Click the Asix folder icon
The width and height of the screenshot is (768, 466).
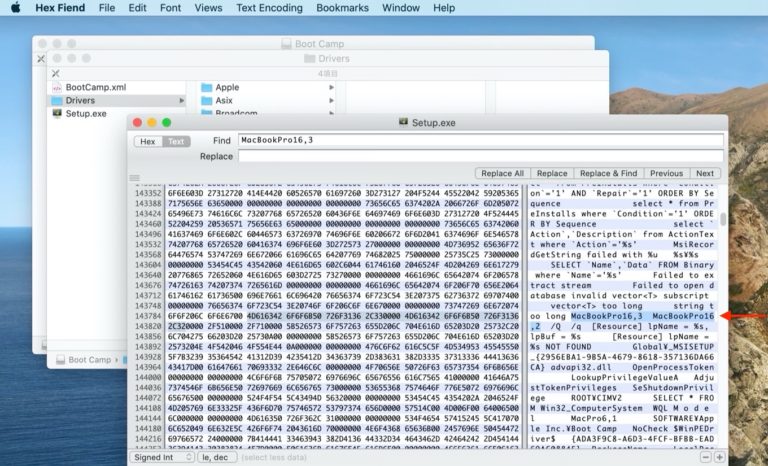(x=207, y=100)
